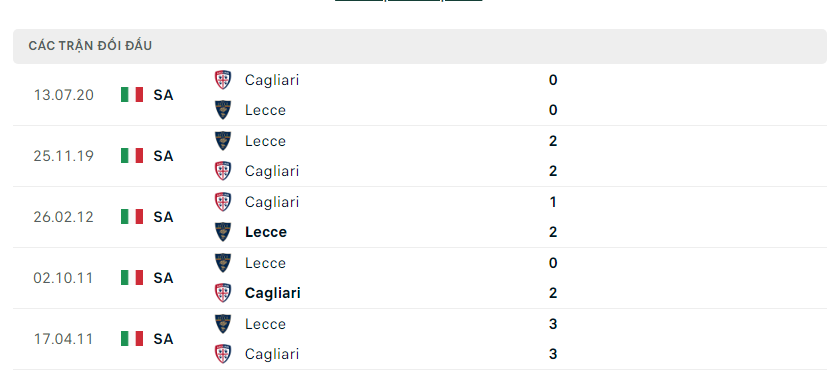Click Cagliari crest in 02.10.11 match

pyautogui.click(x=223, y=293)
